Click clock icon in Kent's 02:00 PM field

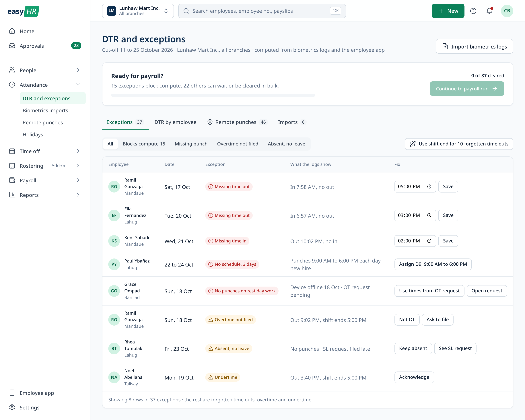click(x=429, y=241)
